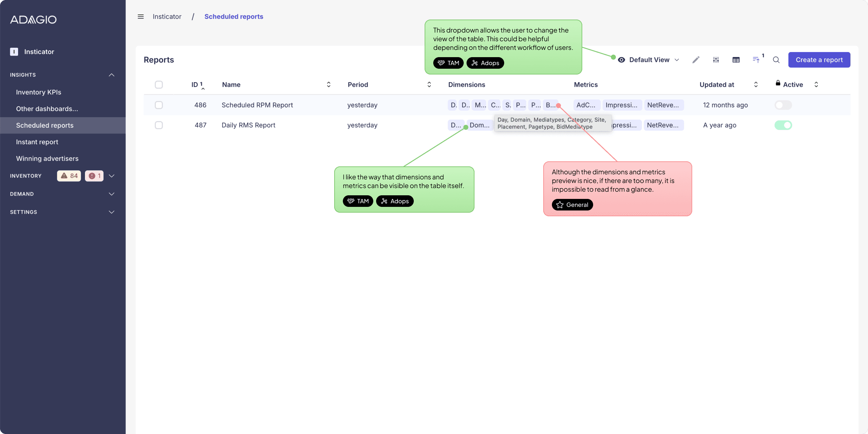Viewport: 868px width, 434px height.
Task: Click the ID 487 cell
Action: tap(200, 125)
